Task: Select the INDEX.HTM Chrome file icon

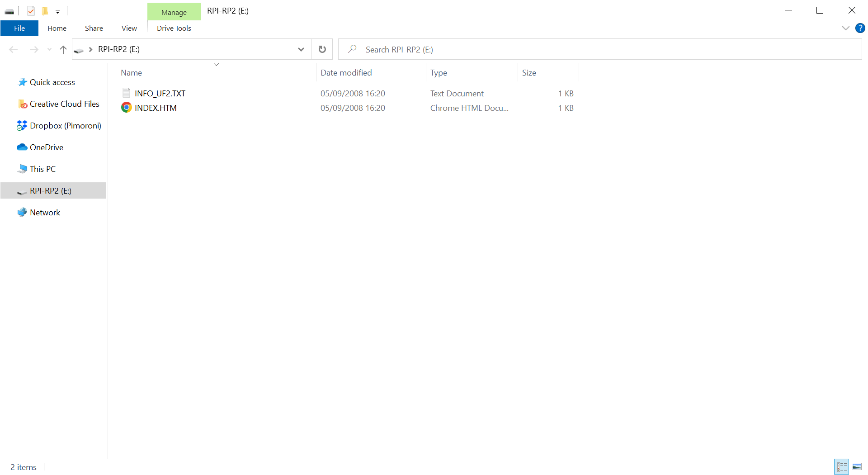Action: point(126,108)
